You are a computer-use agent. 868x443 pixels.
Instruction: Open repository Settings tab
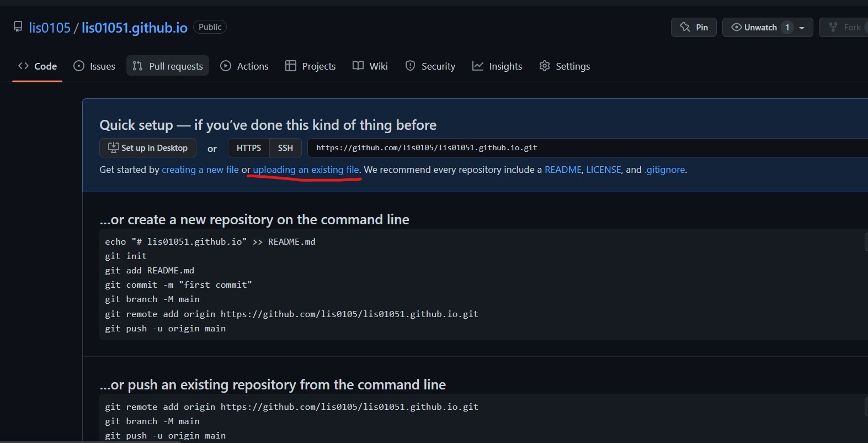[x=565, y=66]
